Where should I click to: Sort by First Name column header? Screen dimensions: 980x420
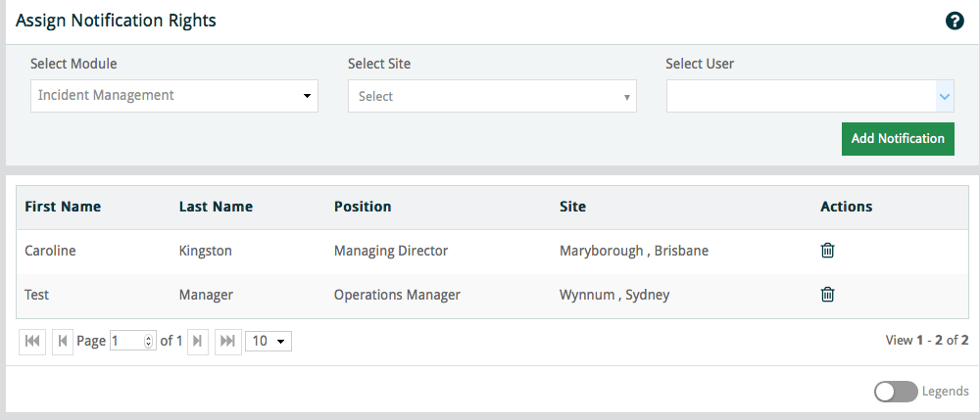63,207
